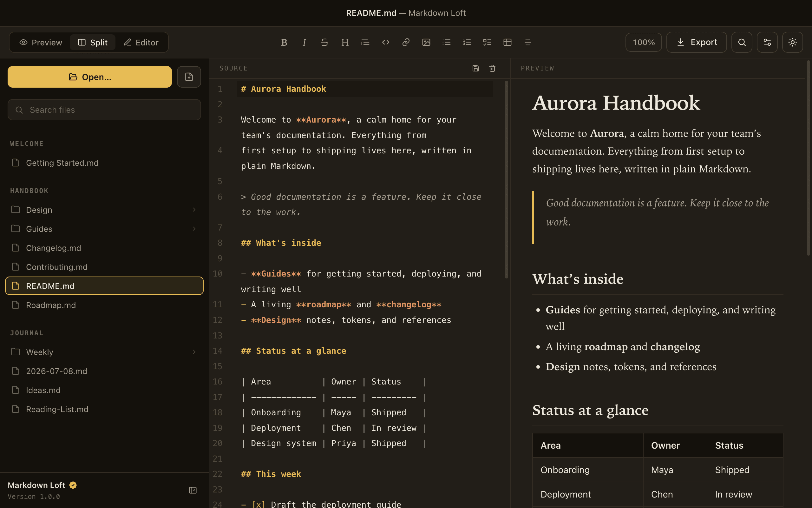Open the settings sliders icon

click(x=767, y=42)
